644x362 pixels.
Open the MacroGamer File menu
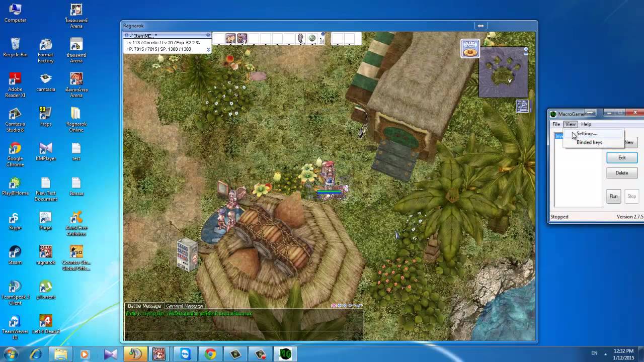[x=556, y=124]
